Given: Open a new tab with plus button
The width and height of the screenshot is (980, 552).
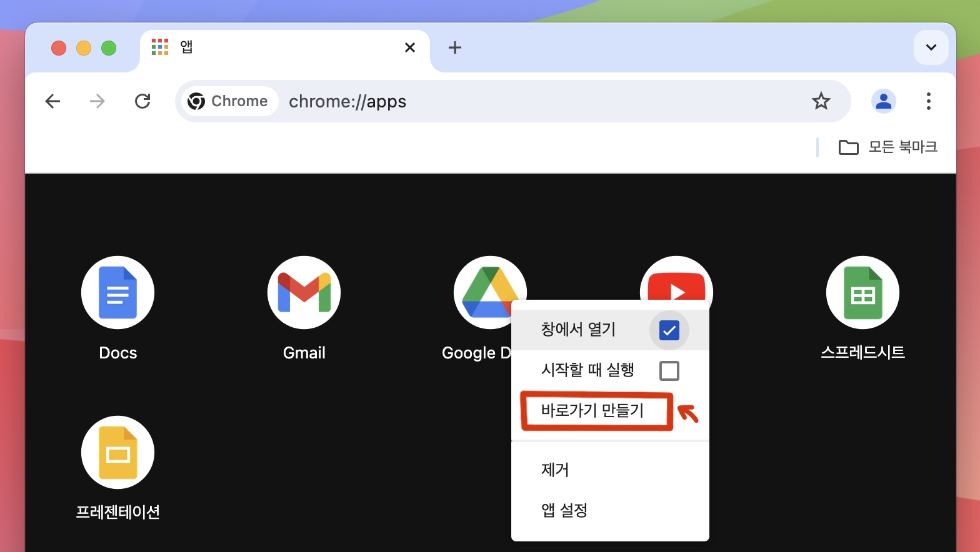Looking at the screenshot, I should pyautogui.click(x=455, y=47).
